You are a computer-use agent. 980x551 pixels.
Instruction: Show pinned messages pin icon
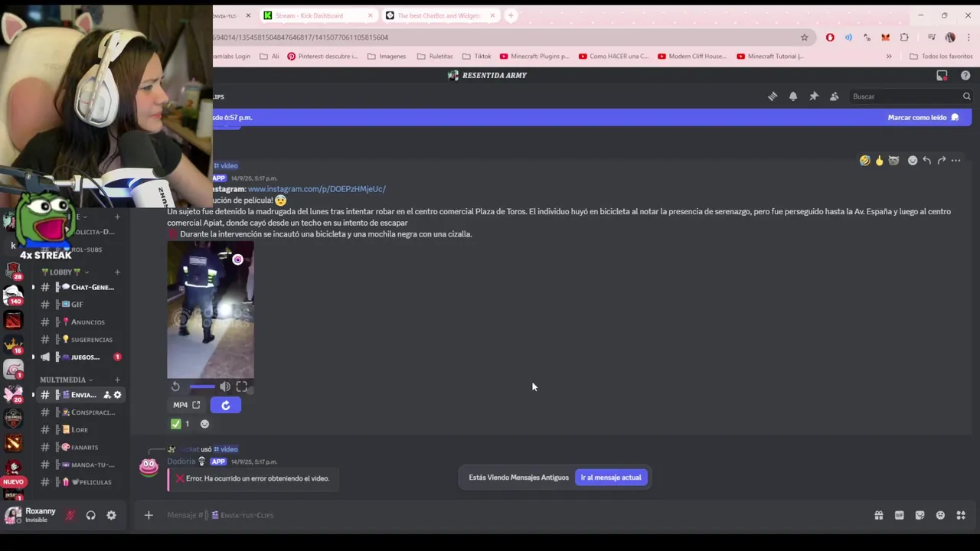click(814, 96)
